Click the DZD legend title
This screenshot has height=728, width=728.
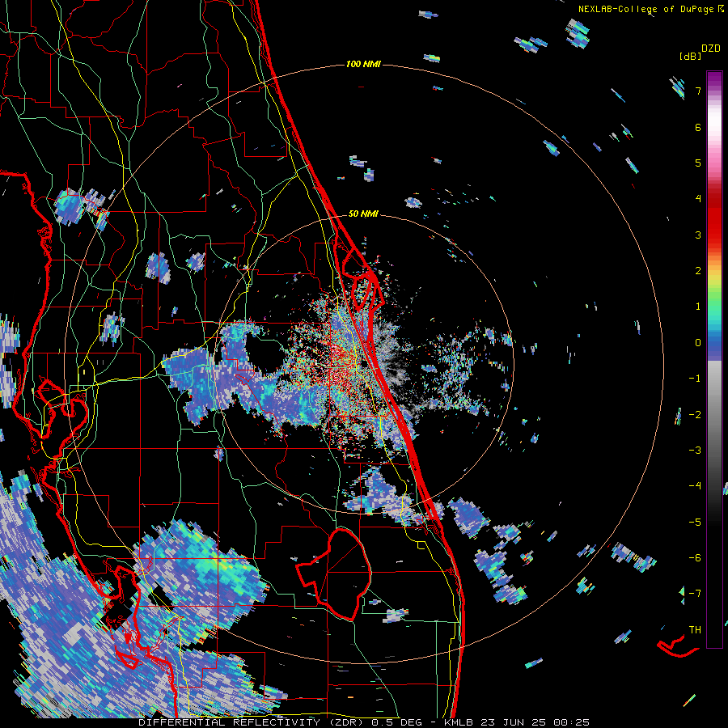point(711,49)
